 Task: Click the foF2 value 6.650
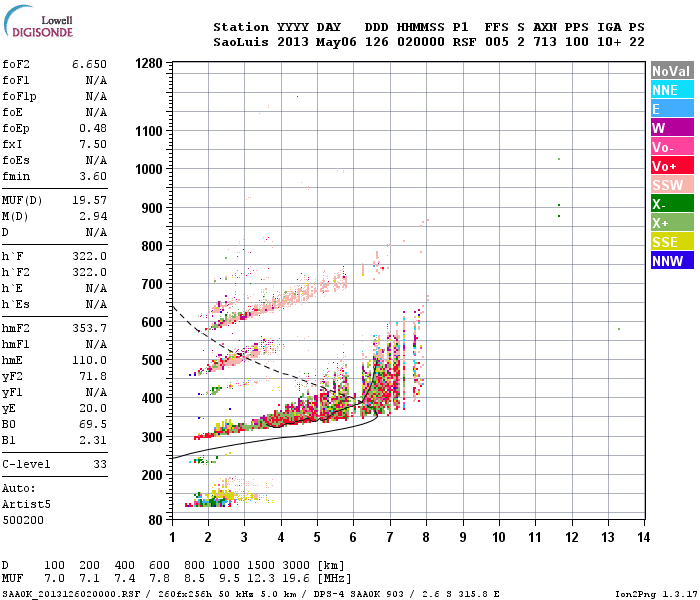point(90,64)
